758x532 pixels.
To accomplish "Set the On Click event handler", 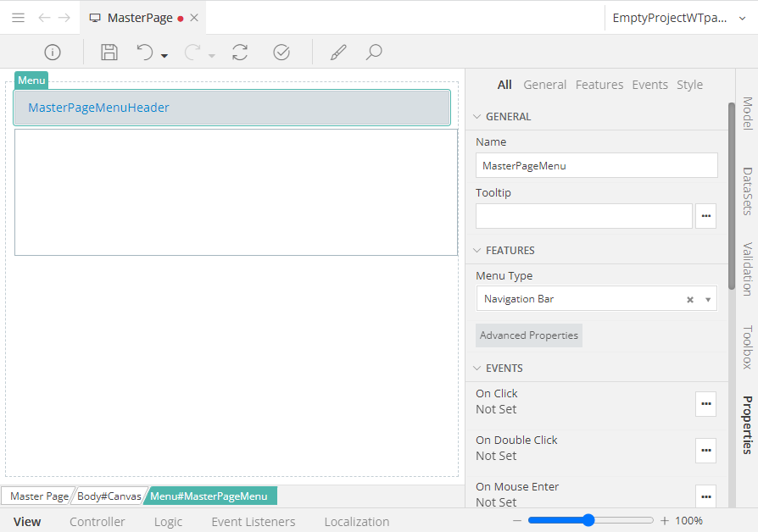I will coord(705,404).
